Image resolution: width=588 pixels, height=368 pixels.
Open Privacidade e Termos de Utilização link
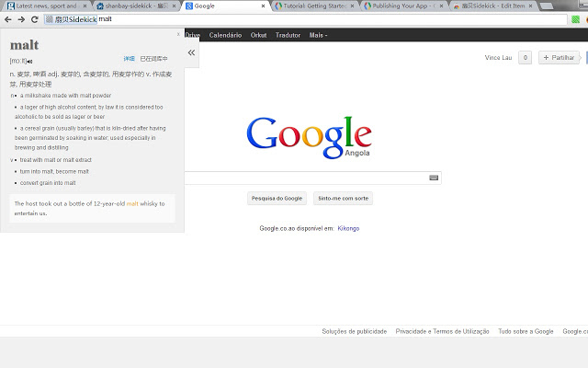click(x=442, y=331)
